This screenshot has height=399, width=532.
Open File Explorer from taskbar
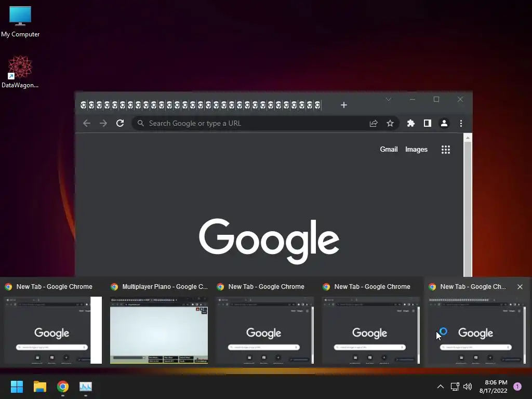click(x=39, y=387)
